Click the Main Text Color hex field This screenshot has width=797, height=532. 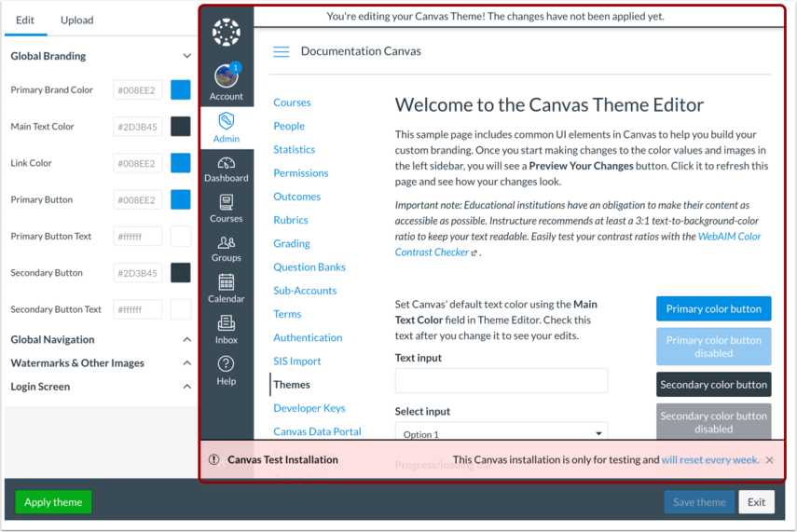tap(138, 127)
